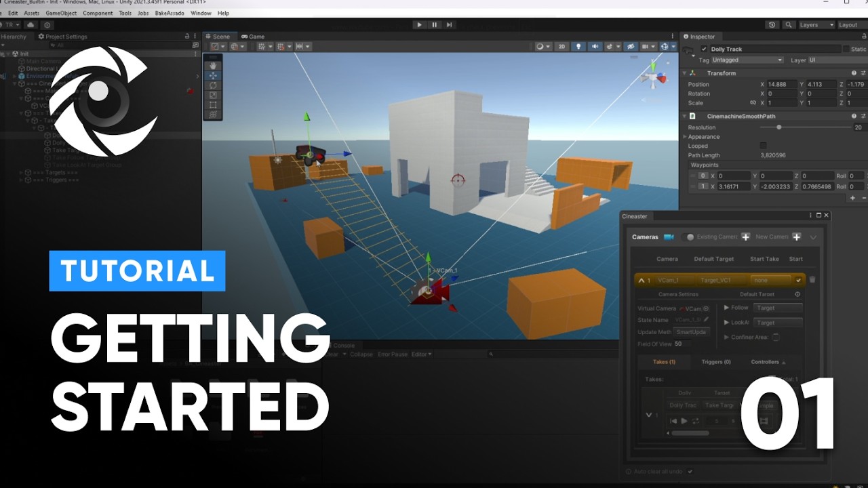Click the Console Collapse button

tap(361, 354)
